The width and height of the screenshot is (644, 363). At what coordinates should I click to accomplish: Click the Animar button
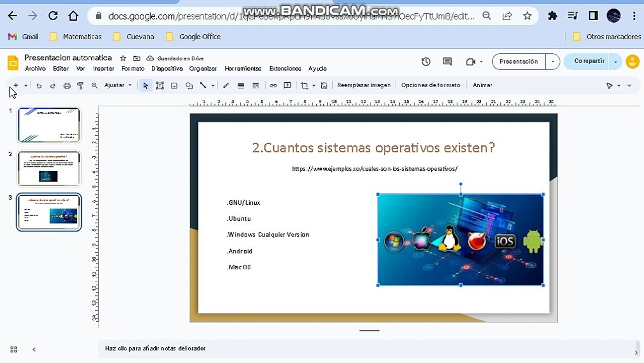[483, 85]
